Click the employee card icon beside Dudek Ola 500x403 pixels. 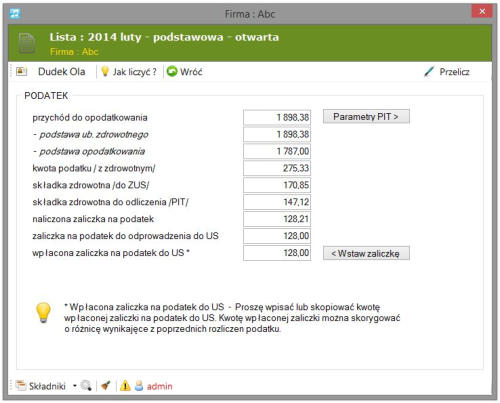[22, 71]
